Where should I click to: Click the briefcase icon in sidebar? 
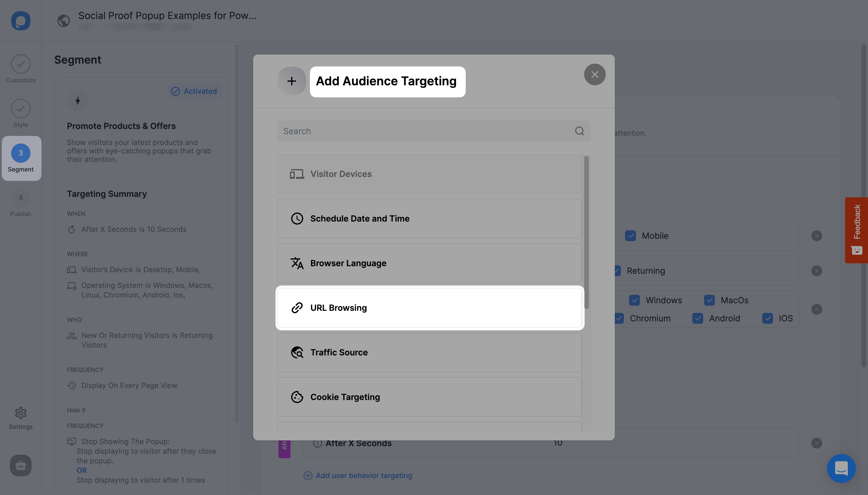[21, 465]
